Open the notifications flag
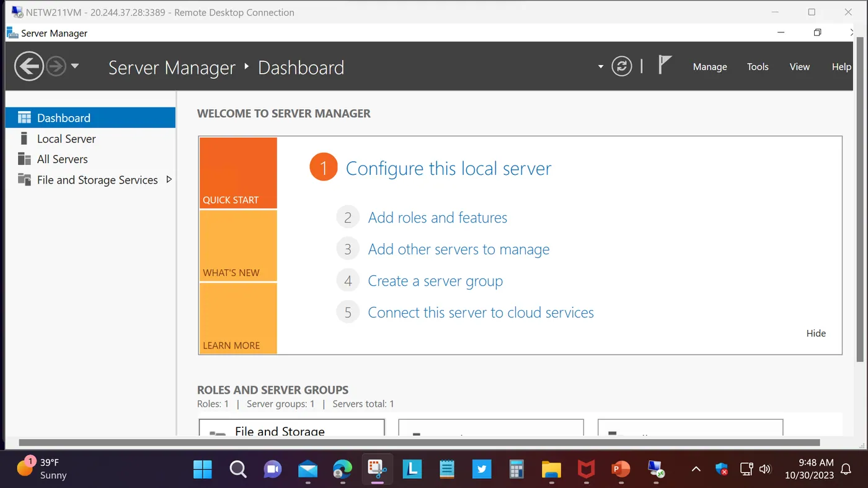The image size is (868, 488). tap(664, 64)
